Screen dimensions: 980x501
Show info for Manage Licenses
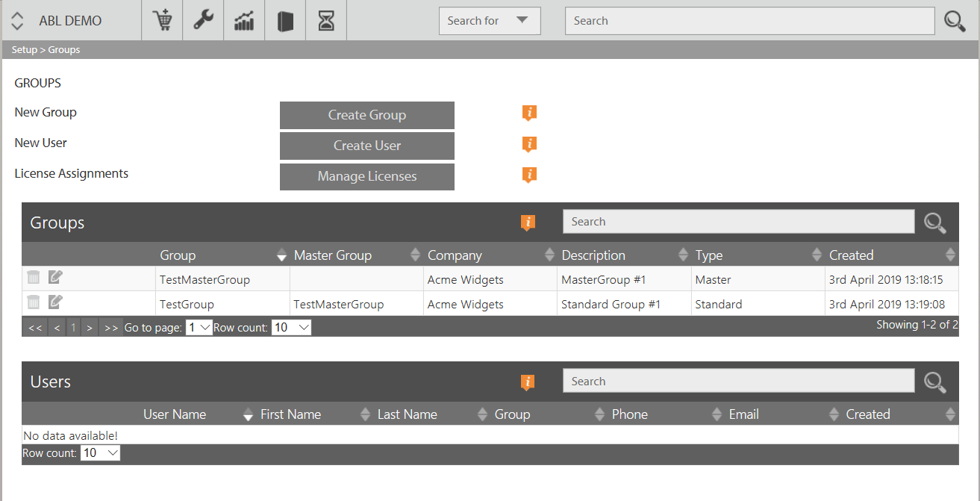pos(529,175)
